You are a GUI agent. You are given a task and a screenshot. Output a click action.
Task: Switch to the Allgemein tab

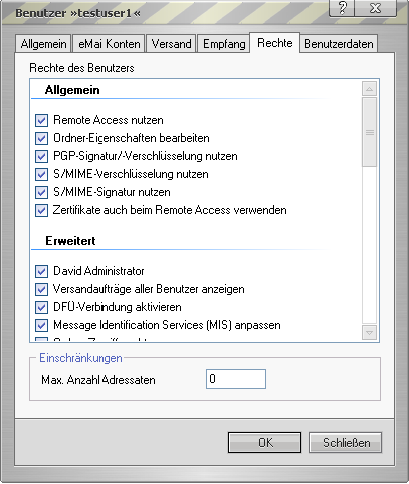[x=43, y=44]
